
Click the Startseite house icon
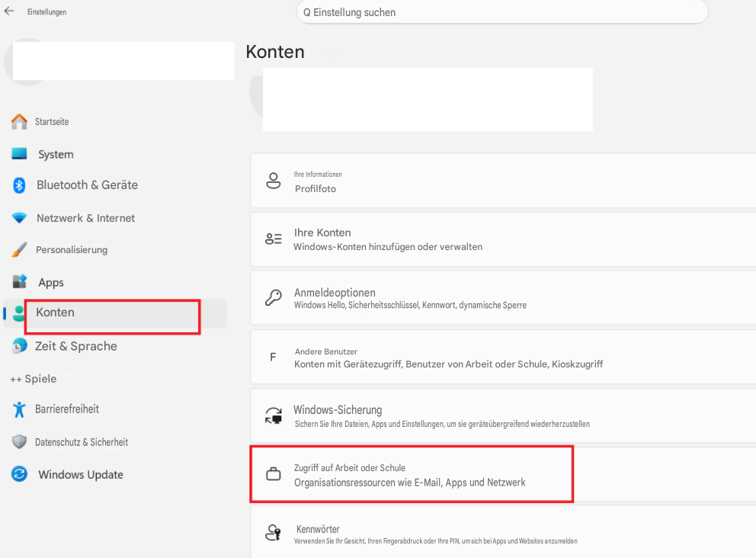19,121
